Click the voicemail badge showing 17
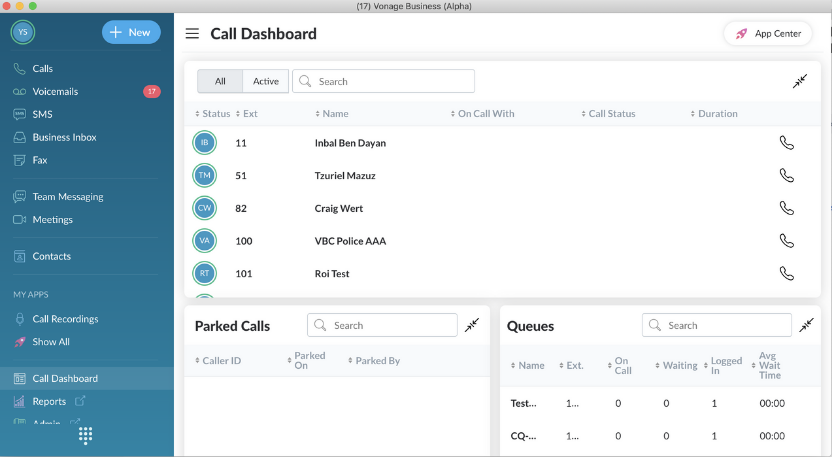The width and height of the screenshot is (832, 457). (x=152, y=91)
